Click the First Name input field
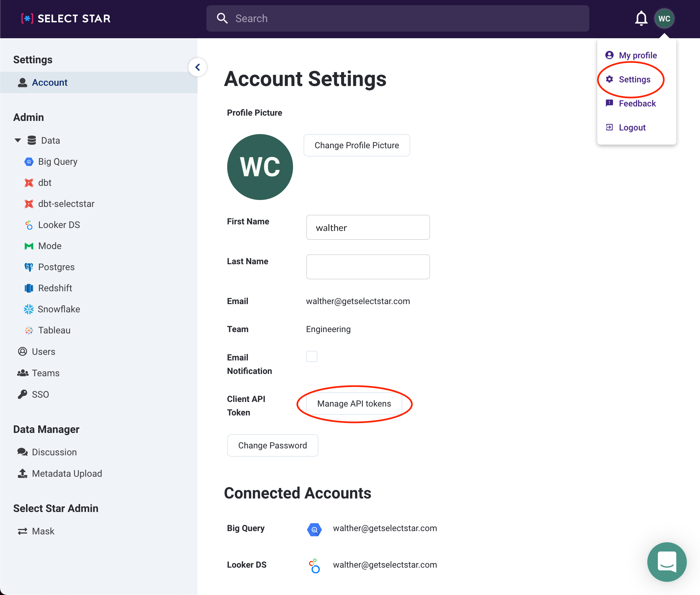 (x=368, y=227)
